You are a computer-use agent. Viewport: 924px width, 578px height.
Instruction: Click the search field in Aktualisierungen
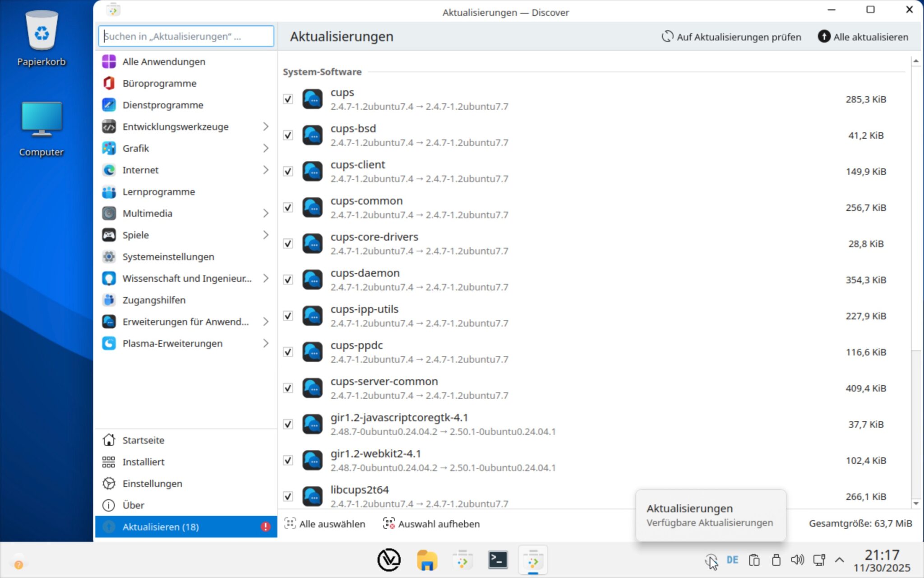[x=186, y=36]
